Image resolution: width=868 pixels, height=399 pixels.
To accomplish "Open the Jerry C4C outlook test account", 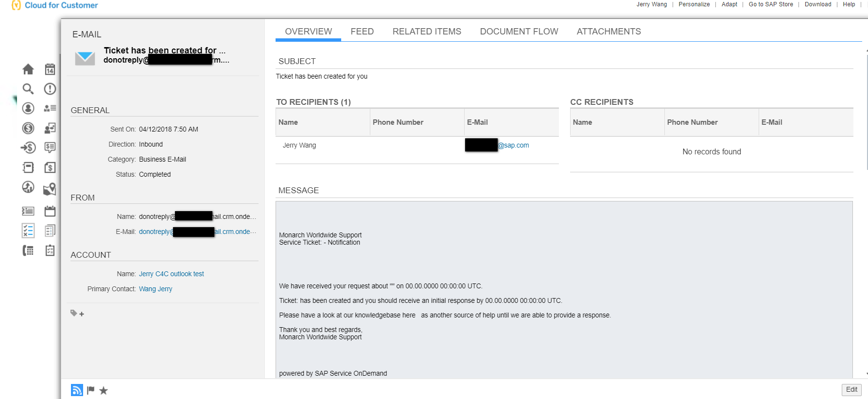I will click(x=172, y=274).
